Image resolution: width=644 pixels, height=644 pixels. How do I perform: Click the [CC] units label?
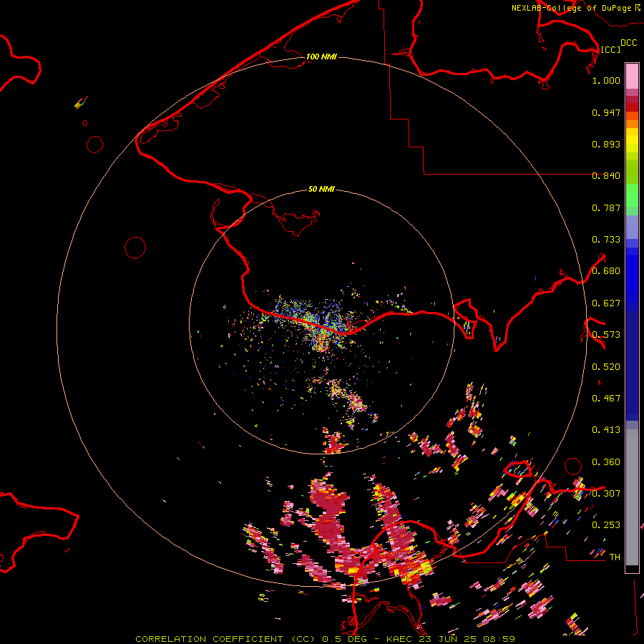(610, 49)
